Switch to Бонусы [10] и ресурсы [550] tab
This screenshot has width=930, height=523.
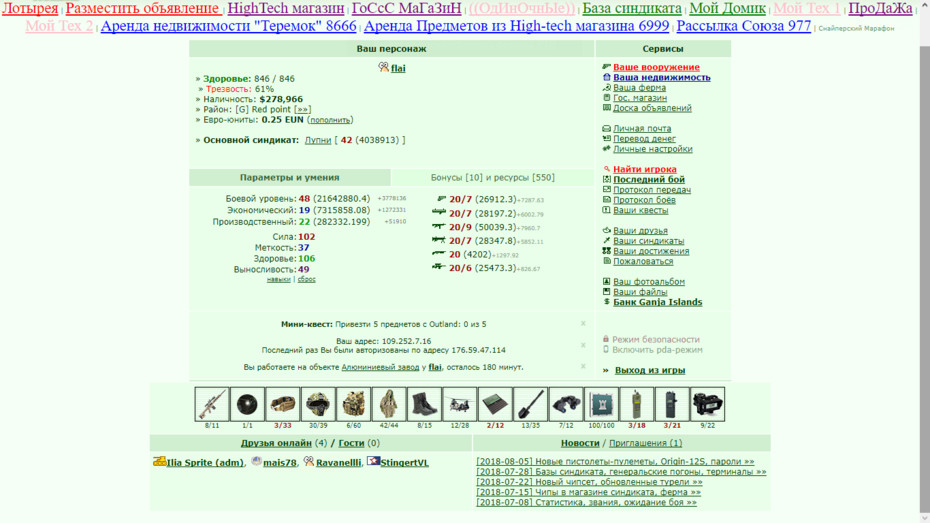pos(492,177)
